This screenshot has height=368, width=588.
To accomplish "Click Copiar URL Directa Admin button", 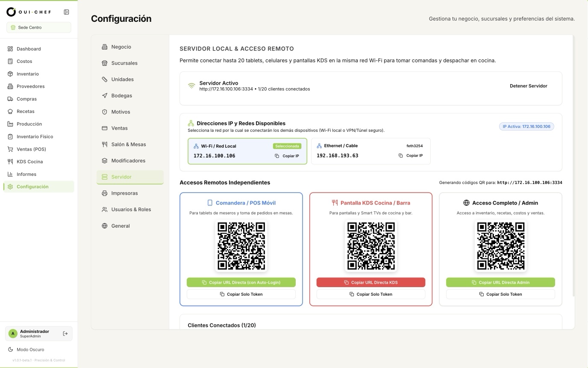I will [x=500, y=282].
